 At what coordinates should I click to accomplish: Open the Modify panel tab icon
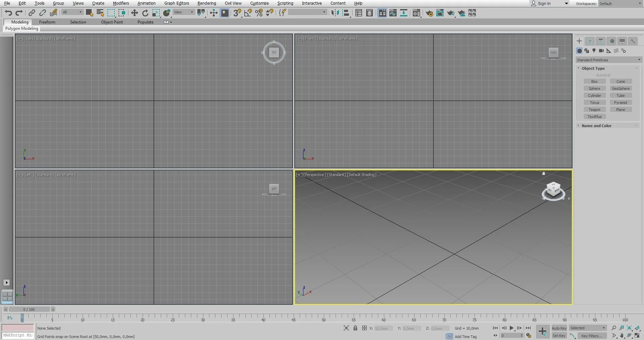[590, 41]
